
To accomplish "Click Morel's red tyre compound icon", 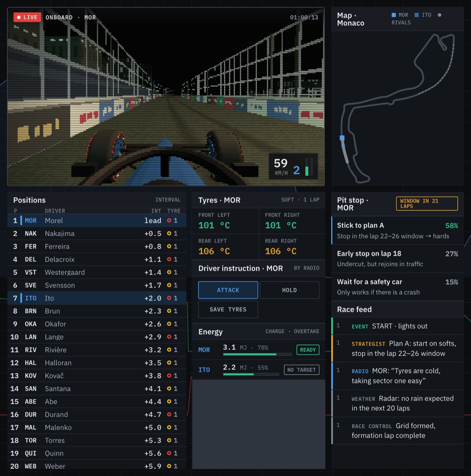I will point(169,220).
